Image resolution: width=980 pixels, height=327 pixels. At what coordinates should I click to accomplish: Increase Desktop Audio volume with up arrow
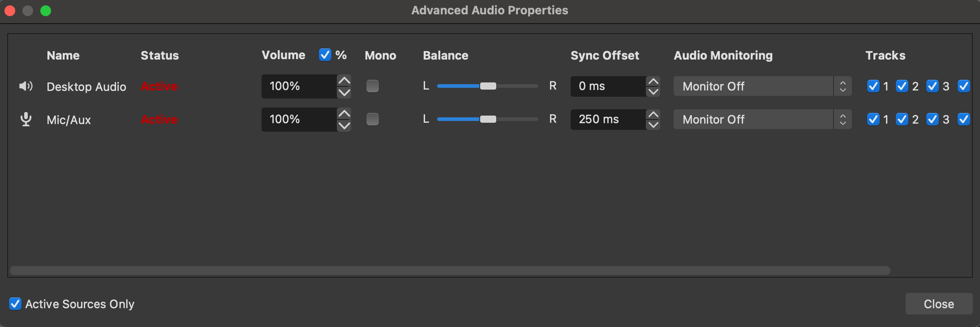[344, 81]
